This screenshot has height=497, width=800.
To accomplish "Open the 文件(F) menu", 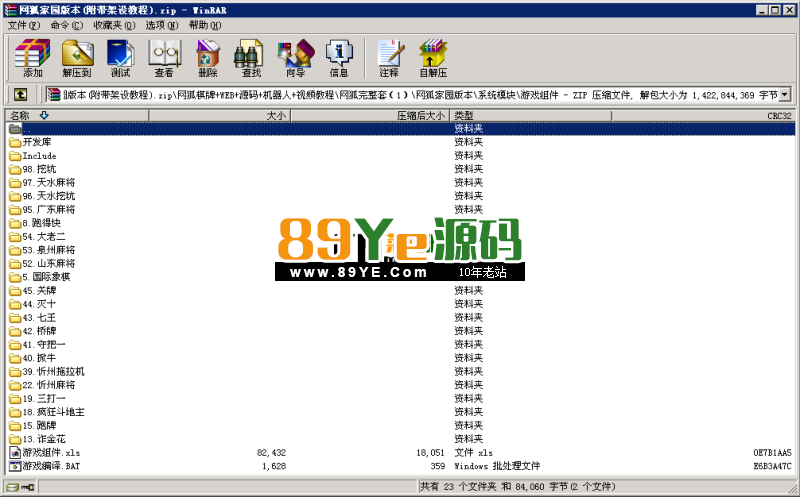I will (23, 25).
